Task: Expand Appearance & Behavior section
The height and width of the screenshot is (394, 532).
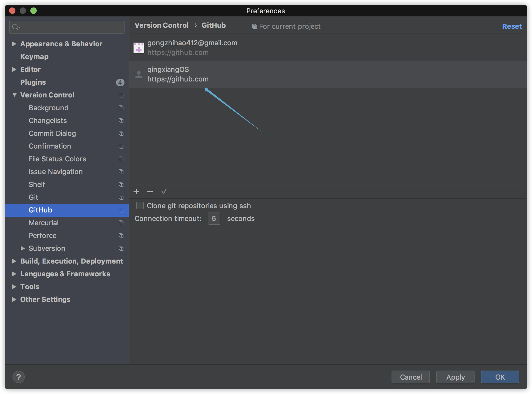Action: coord(15,44)
